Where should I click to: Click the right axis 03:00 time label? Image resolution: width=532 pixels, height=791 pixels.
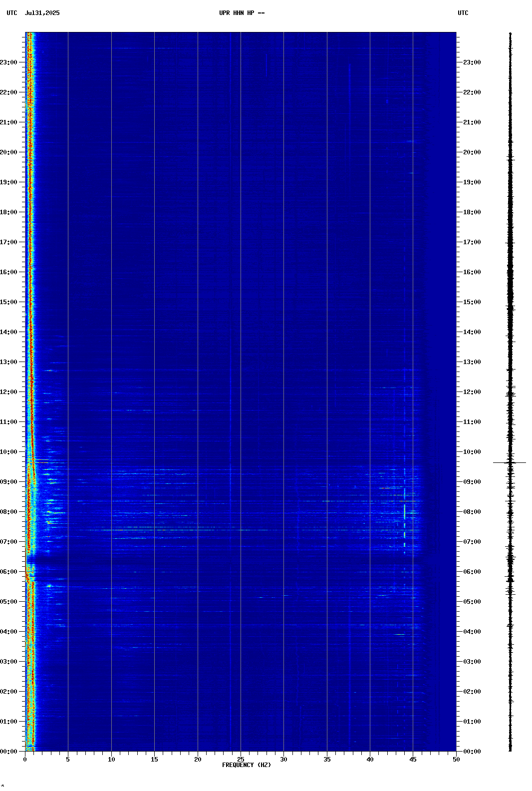click(x=472, y=662)
